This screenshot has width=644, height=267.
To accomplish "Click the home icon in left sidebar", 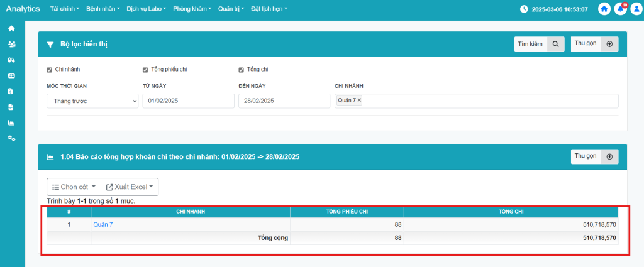I will point(11,29).
